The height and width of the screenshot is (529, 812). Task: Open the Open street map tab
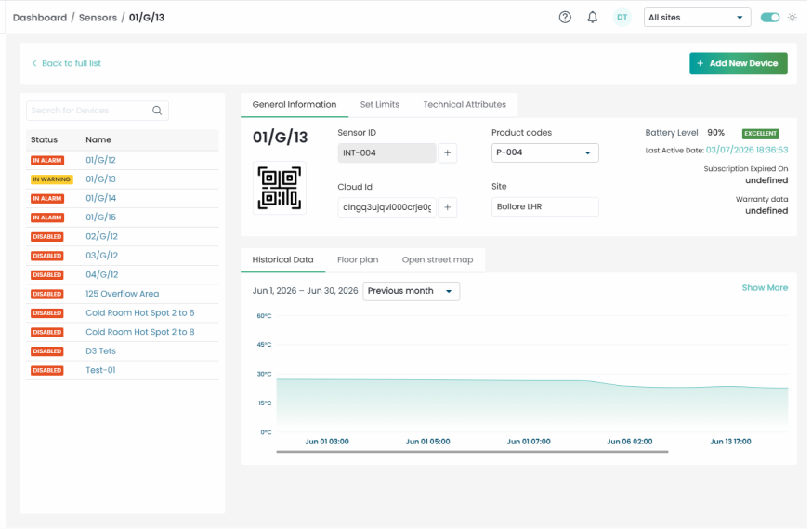tap(438, 260)
